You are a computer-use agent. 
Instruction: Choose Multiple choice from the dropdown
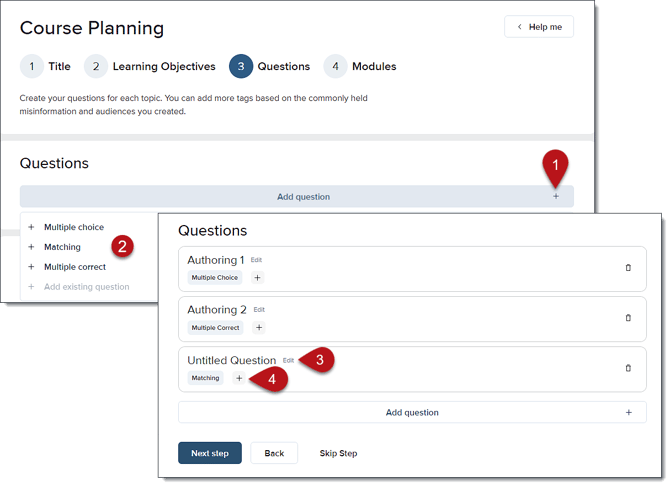(x=73, y=227)
